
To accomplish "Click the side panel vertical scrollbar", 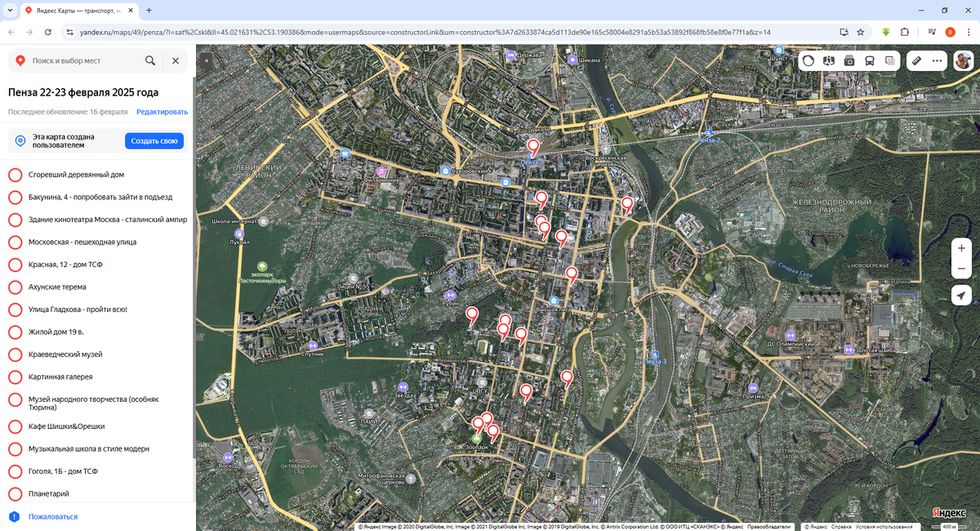I will point(194,270).
